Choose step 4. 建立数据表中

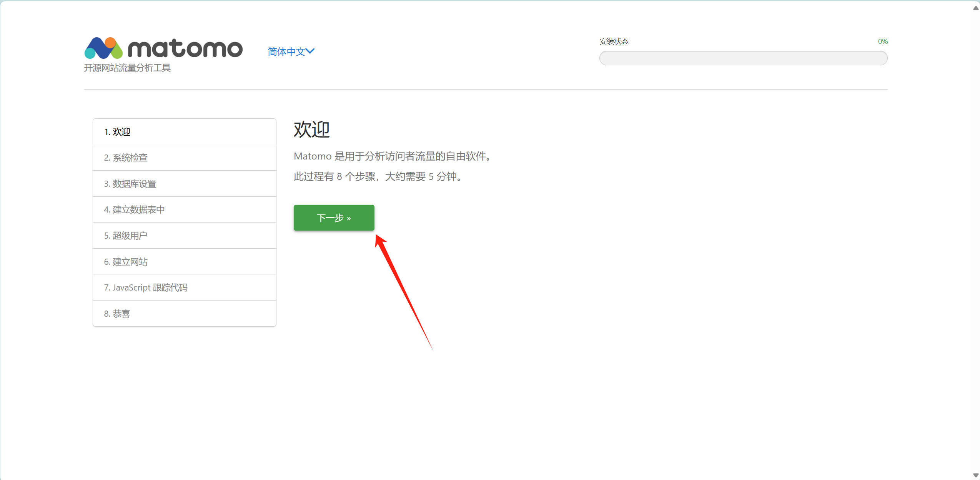pos(134,209)
